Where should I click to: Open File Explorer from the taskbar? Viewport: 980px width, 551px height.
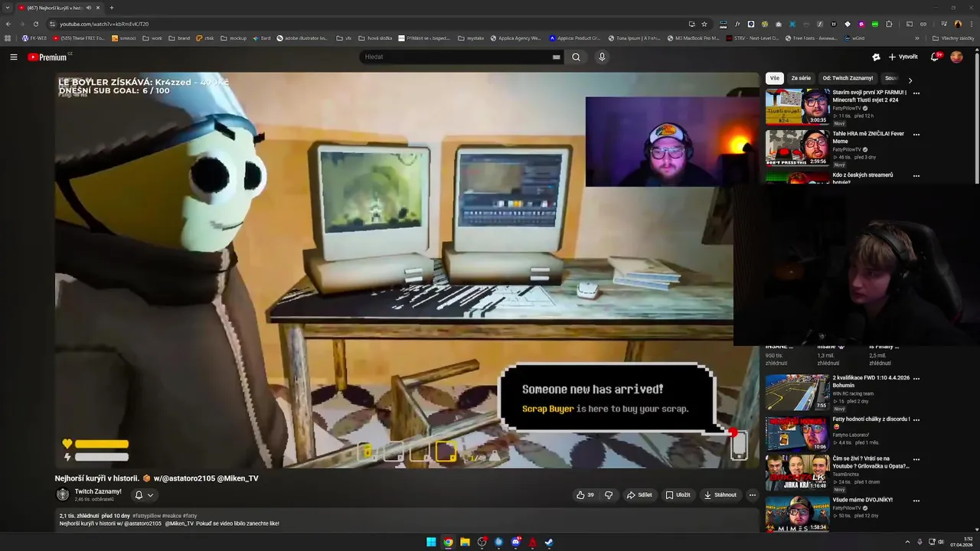(465, 543)
